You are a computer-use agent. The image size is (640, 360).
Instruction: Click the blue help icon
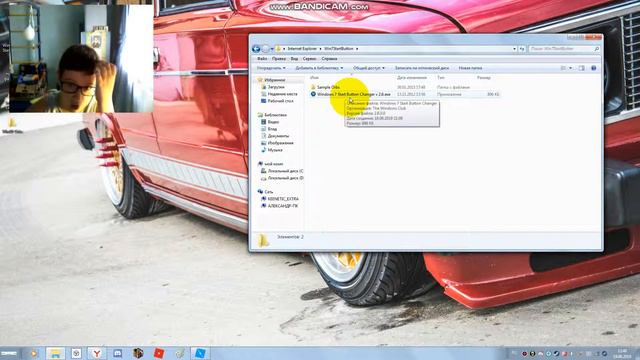point(593,68)
